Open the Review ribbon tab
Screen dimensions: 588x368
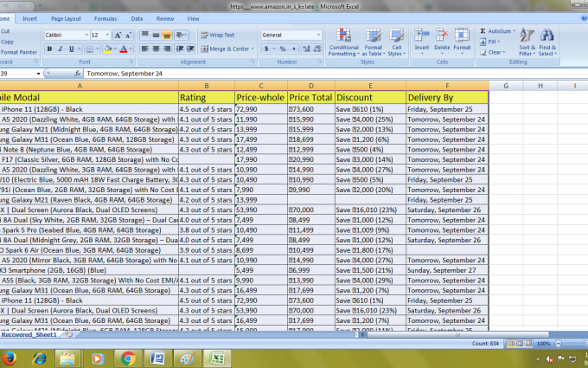(x=165, y=19)
